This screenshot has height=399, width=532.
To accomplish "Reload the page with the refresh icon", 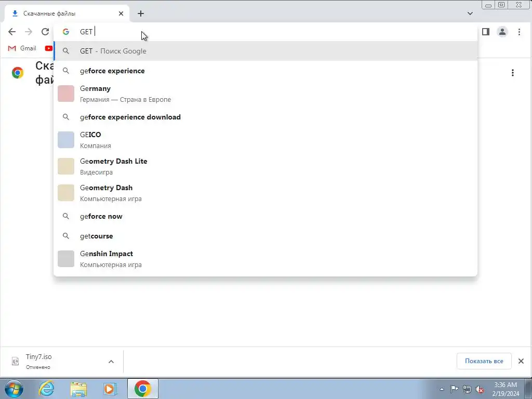I will (x=45, y=32).
